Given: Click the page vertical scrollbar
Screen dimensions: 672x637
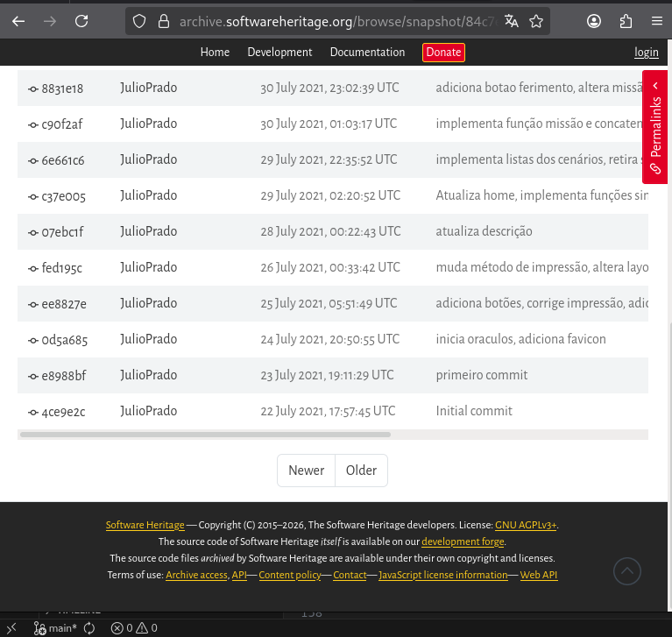Looking at the screenshot, I should (670, 465).
